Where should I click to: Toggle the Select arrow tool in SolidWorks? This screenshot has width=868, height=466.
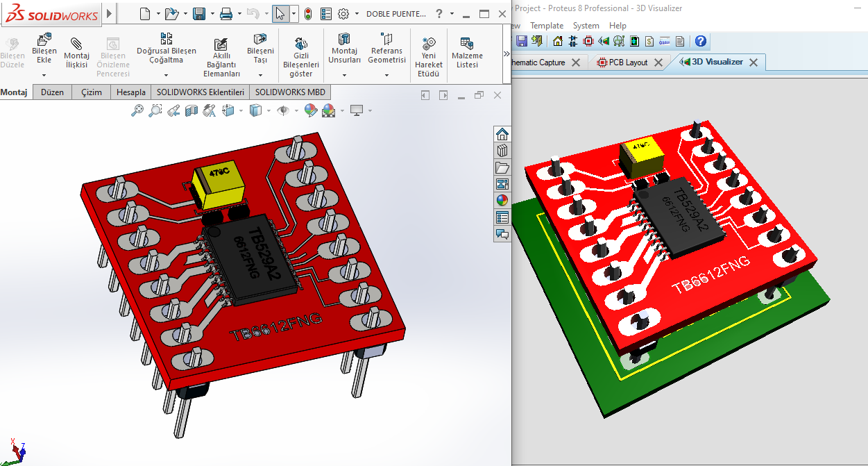[x=280, y=13]
